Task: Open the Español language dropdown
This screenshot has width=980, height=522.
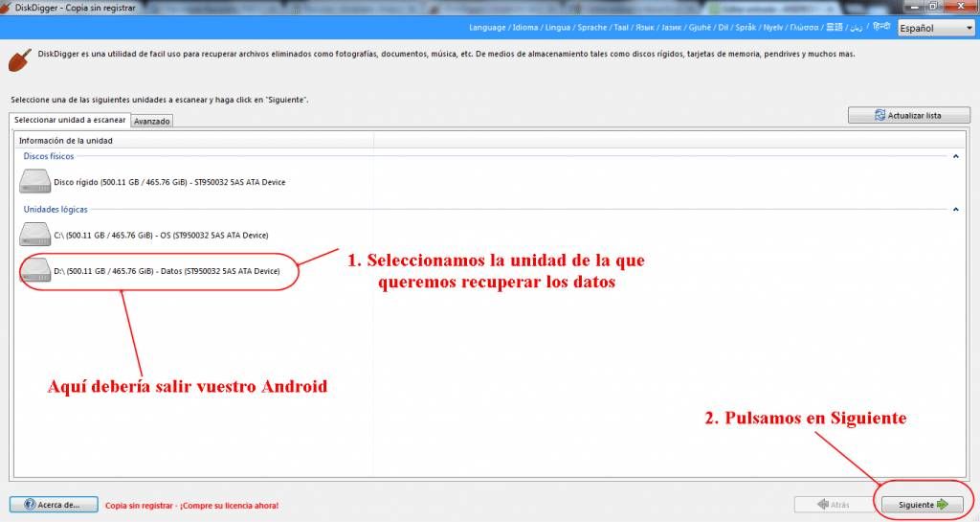Action: [936, 28]
